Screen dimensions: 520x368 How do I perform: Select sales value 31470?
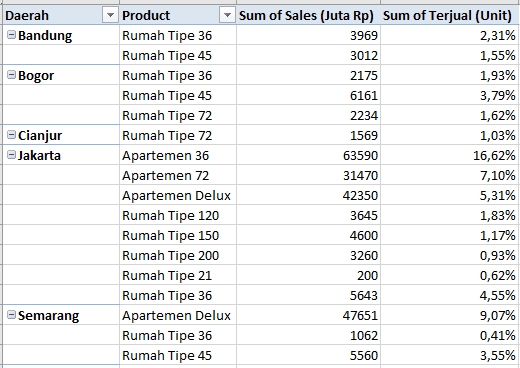coord(308,175)
